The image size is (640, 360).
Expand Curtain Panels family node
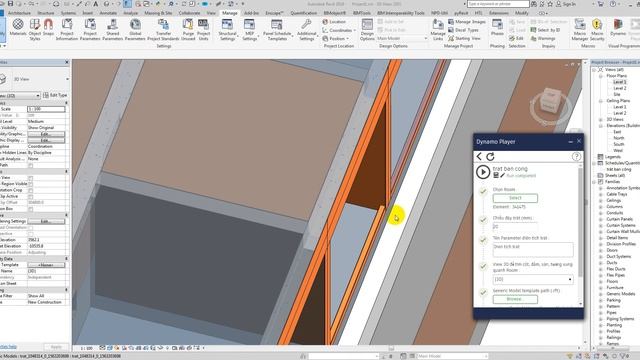pos(600,219)
